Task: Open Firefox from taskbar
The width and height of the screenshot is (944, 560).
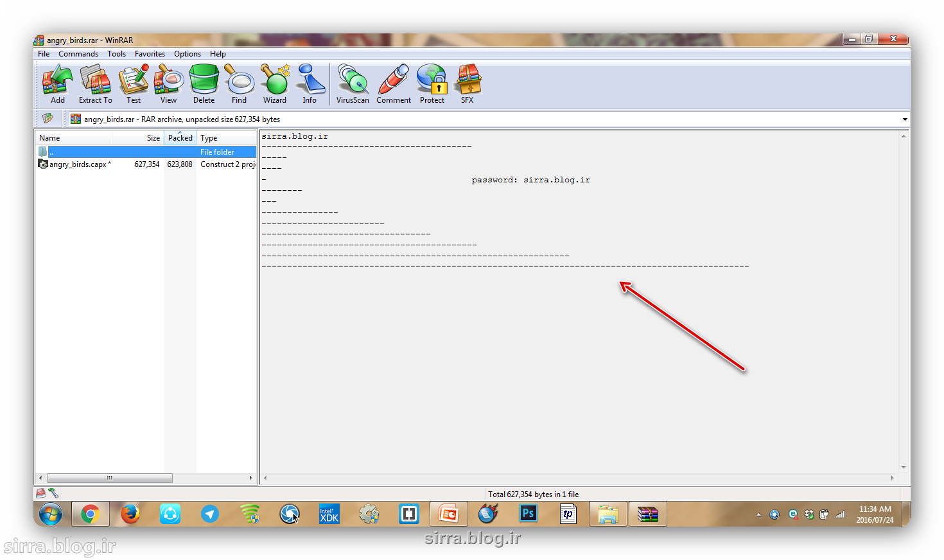Action: pos(130,514)
